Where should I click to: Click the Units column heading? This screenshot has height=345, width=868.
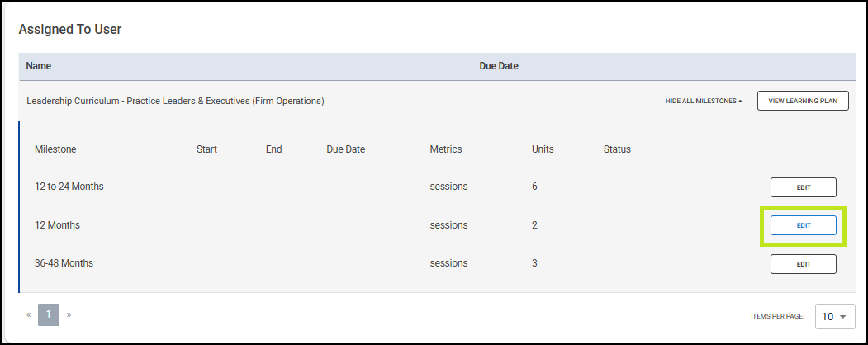543,149
